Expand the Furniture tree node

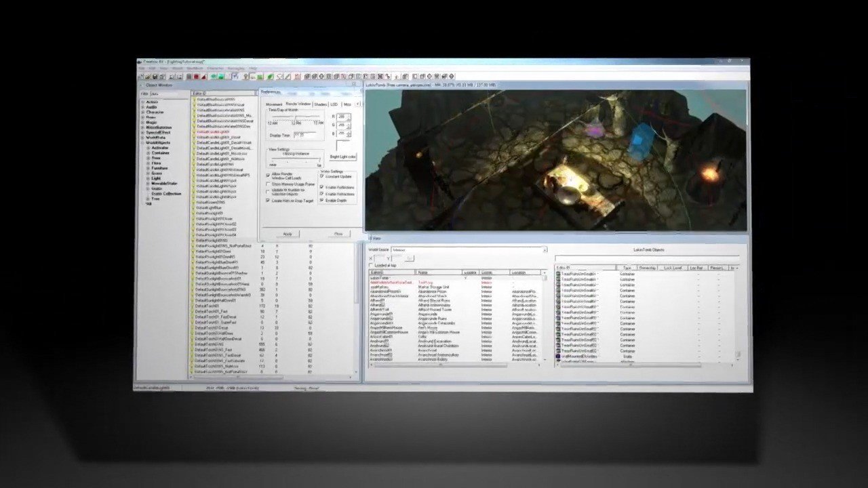point(149,167)
